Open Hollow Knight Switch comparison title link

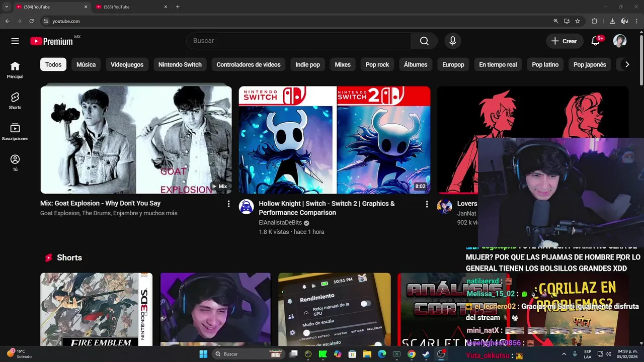pyautogui.click(x=327, y=208)
